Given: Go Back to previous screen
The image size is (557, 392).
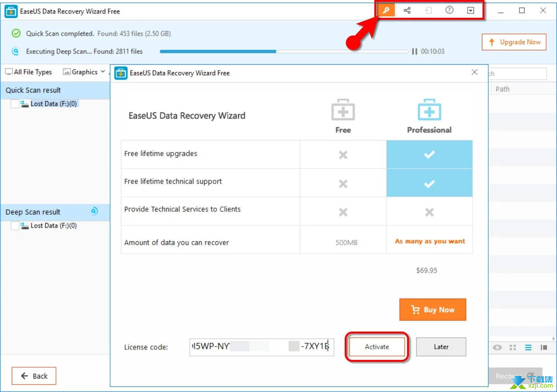Looking at the screenshot, I should (x=34, y=376).
